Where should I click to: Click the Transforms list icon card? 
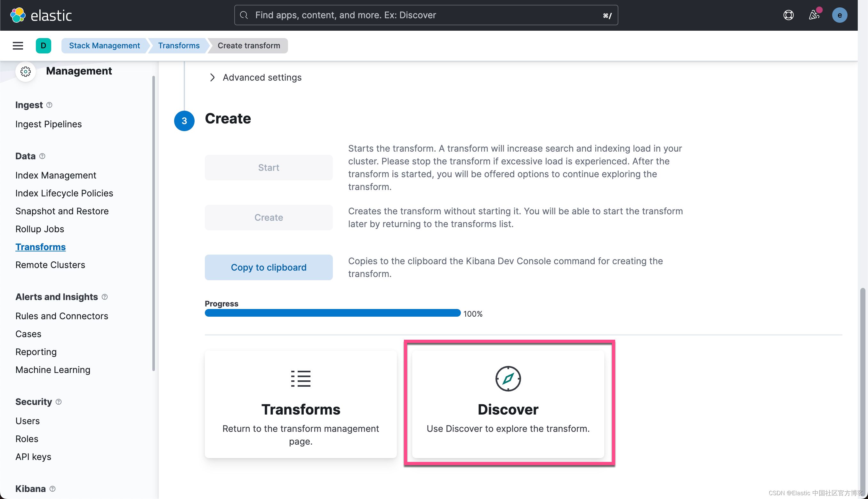point(300,404)
